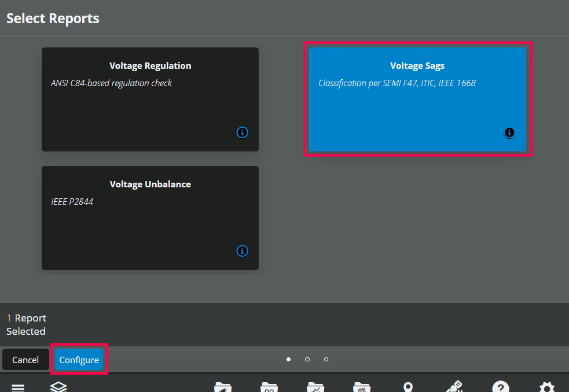Open info details for Voltage Regulation report
The height and width of the screenshot is (392, 569).
tap(242, 132)
